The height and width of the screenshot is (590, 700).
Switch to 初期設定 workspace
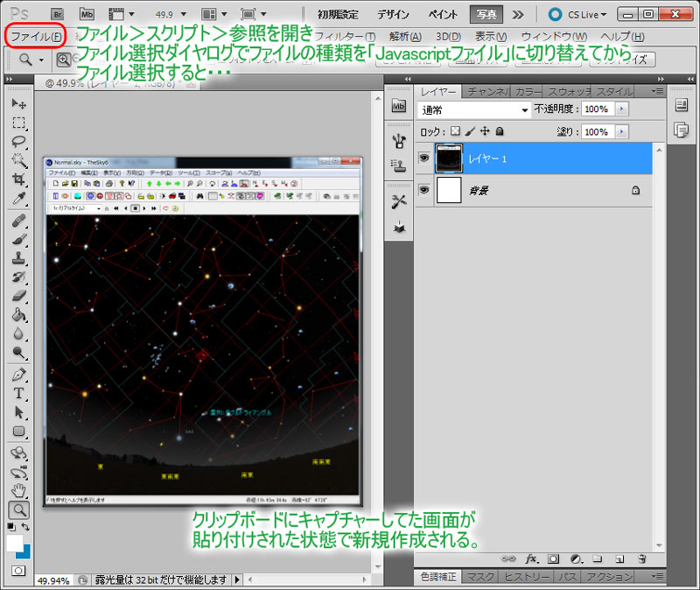(338, 14)
